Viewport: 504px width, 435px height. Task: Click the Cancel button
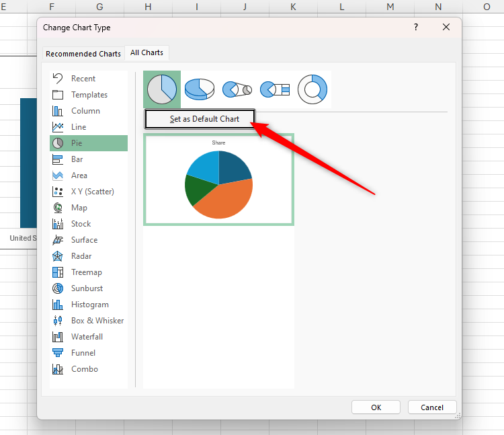click(432, 407)
